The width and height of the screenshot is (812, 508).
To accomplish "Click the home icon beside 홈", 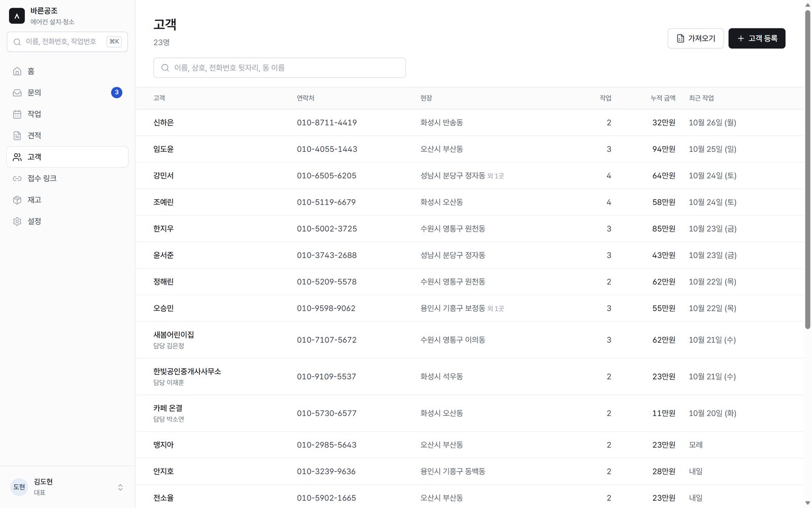I will [17, 71].
